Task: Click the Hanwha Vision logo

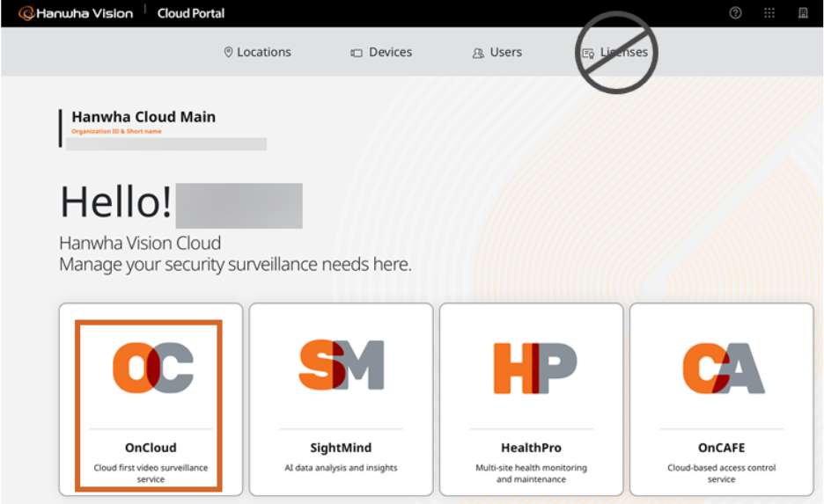Action: 76,13
